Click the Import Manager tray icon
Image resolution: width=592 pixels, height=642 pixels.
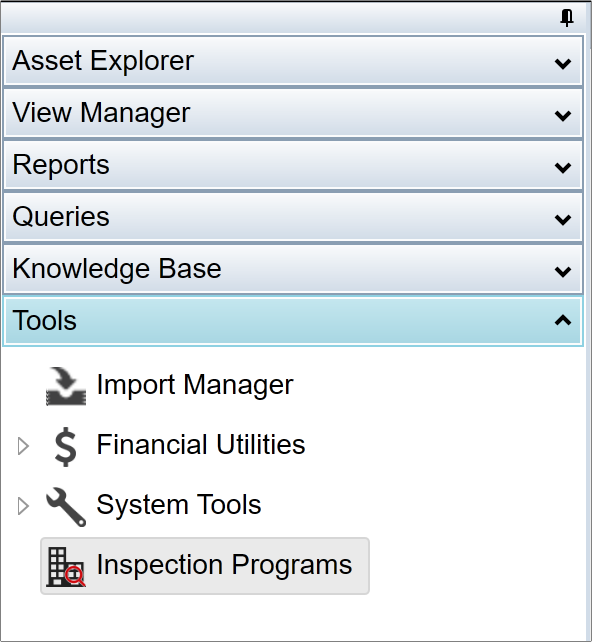pyautogui.click(x=66, y=386)
